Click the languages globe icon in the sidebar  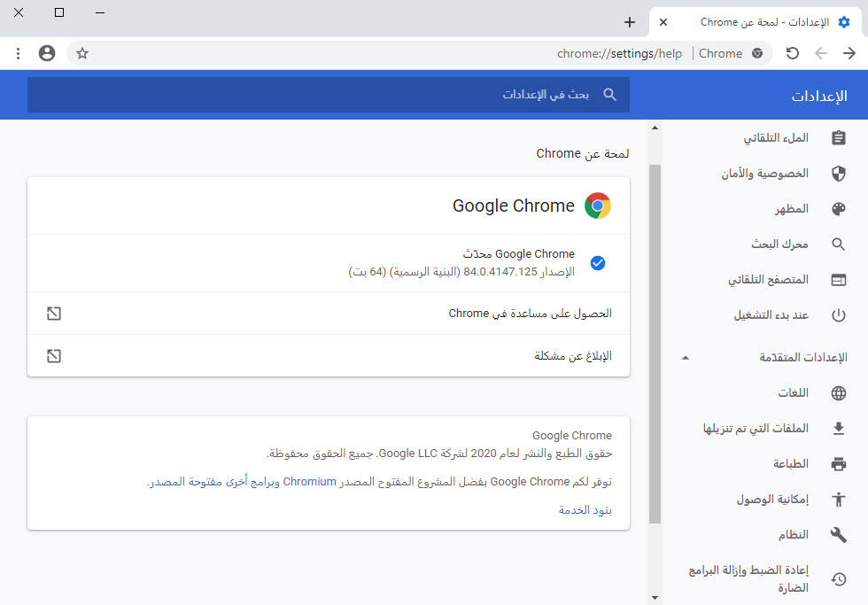839,393
